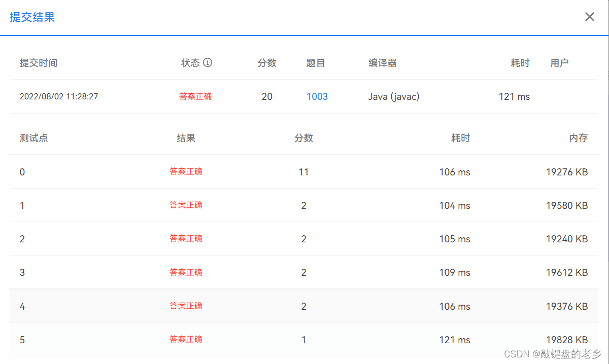Select the 测试点 column header
Image resolution: width=609 pixels, height=364 pixels.
coord(33,137)
